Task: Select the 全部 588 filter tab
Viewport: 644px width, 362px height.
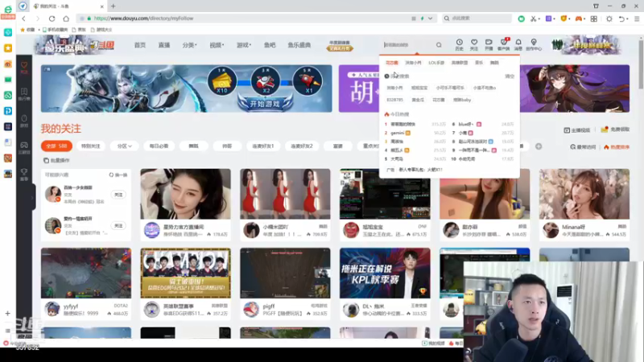Action: 56,146
